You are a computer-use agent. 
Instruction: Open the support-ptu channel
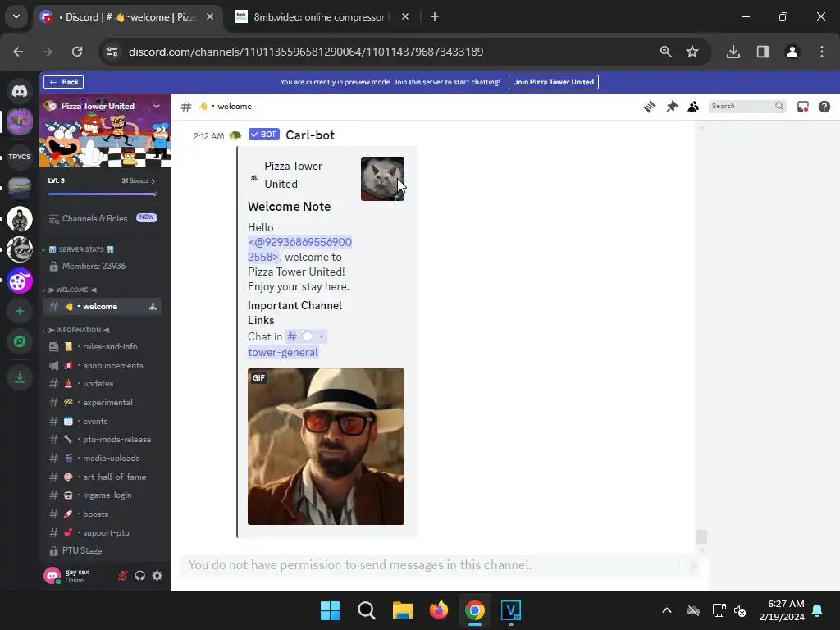[103, 532]
